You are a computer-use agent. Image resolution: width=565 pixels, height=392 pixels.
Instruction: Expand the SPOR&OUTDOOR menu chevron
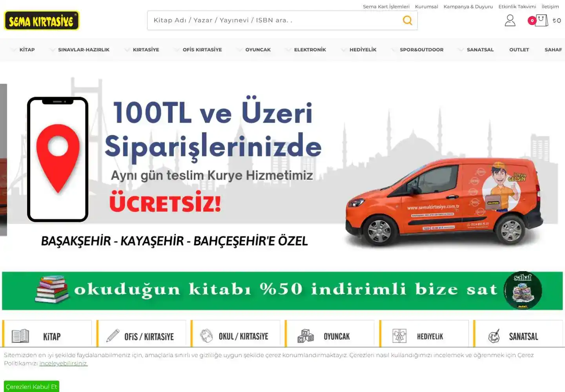pyautogui.click(x=394, y=50)
